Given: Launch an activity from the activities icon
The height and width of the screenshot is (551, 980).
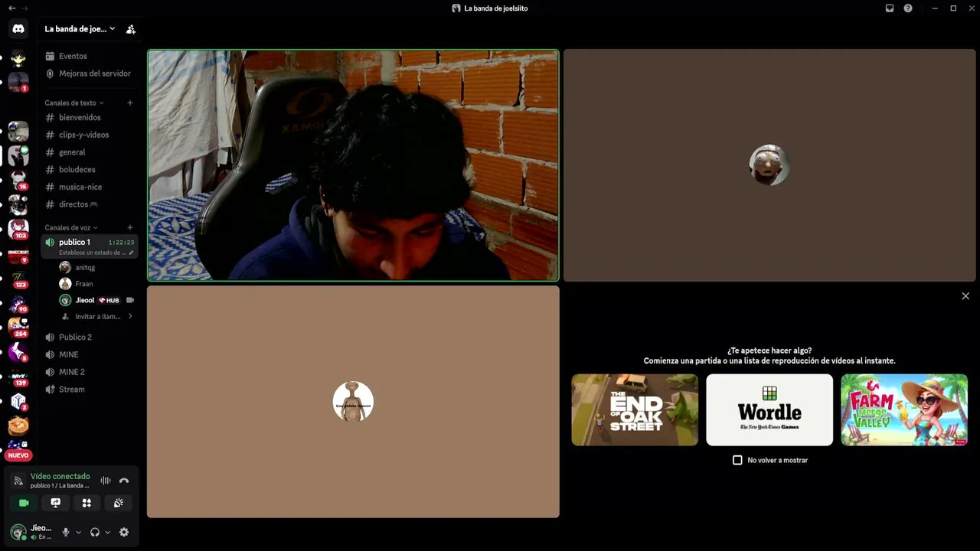Looking at the screenshot, I should pyautogui.click(x=87, y=503).
